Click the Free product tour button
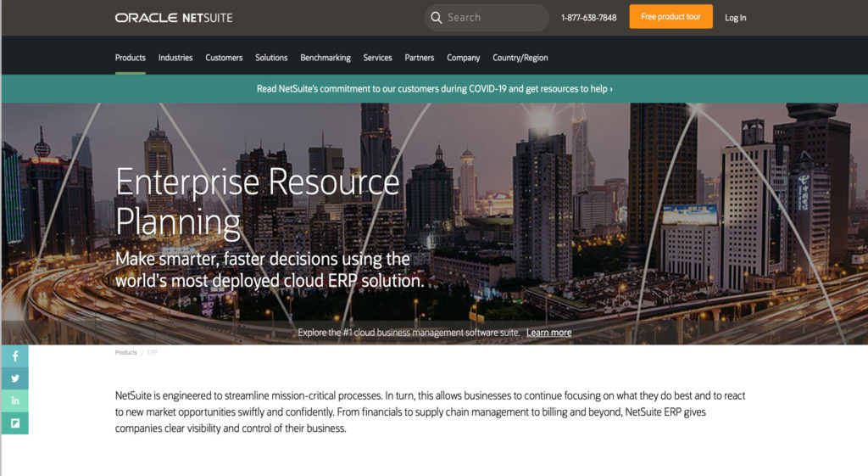Image resolution: width=868 pixels, height=476 pixels. (671, 17)
